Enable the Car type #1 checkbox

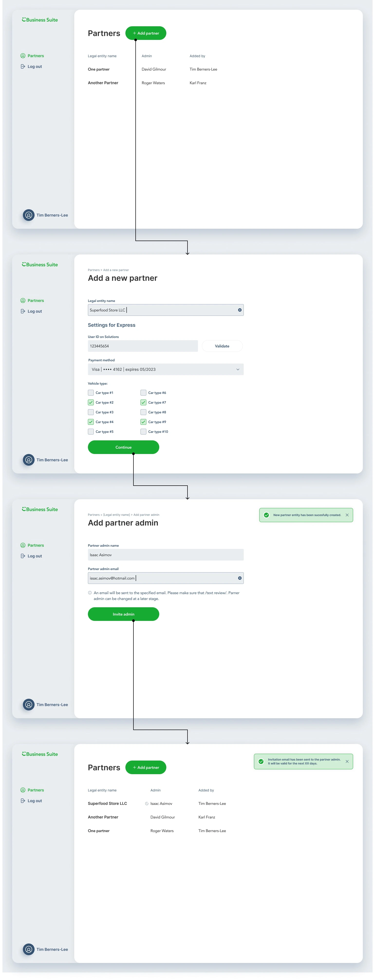(91, 393)
